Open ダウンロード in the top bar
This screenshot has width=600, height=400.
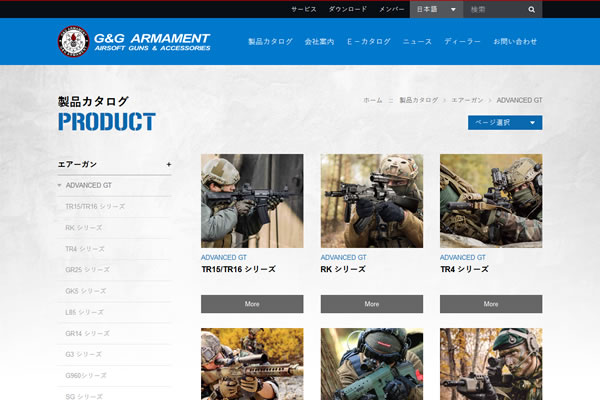tap(347, 9)
